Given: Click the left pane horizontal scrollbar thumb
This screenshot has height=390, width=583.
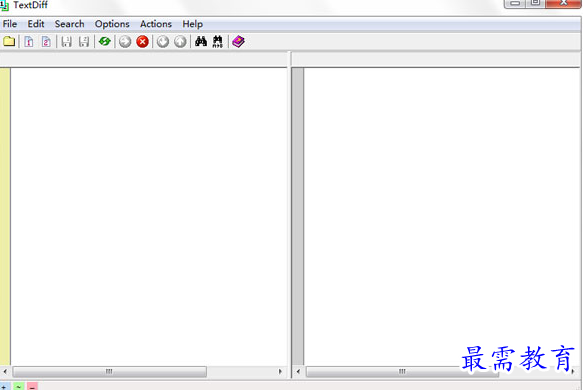Looking at the screenshot, I should tap(110, 371).
